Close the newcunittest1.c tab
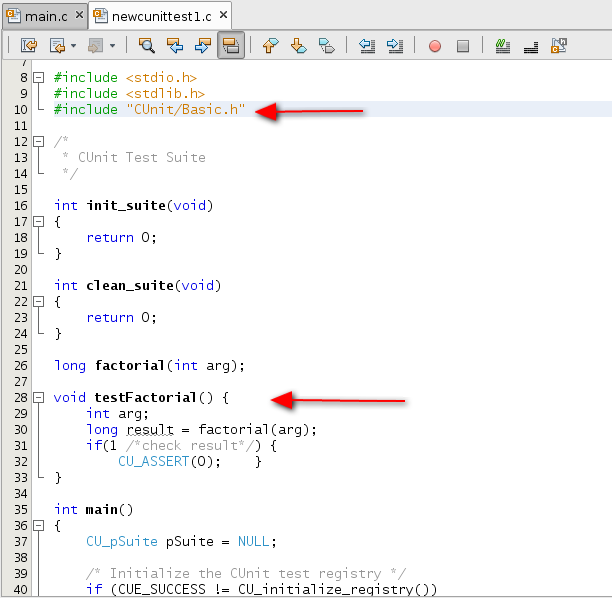This screenshot has width=612, height=598. (x=223, y=15)
